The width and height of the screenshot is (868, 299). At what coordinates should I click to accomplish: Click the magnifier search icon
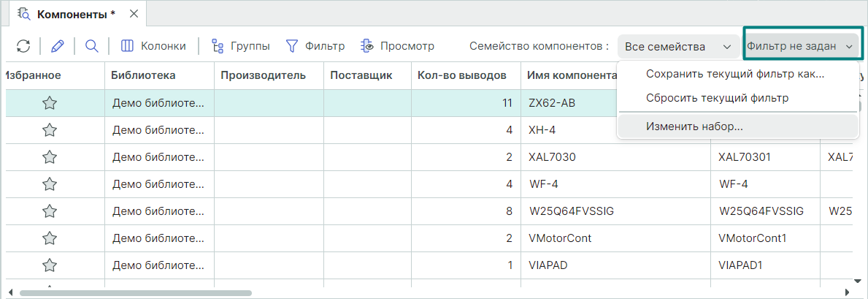coord(91,46)
